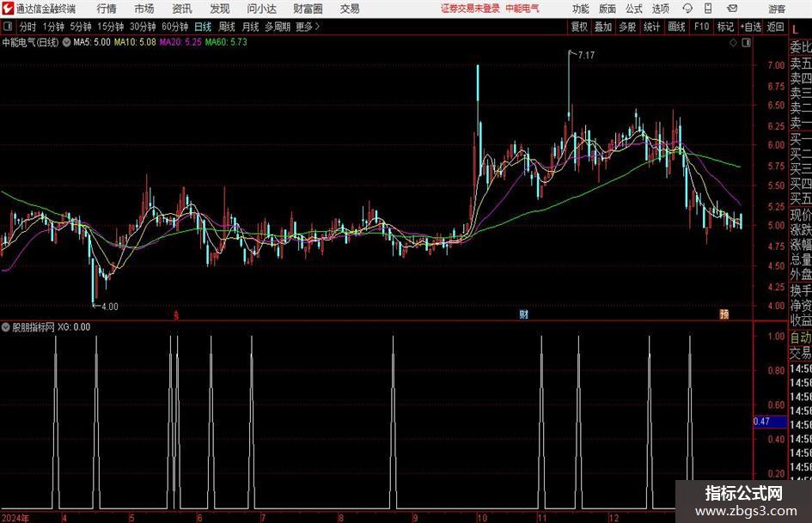Click the 0.47 highlighted axis value
The width and height of the screenshot is (812, 523).
tap(769, 422)
